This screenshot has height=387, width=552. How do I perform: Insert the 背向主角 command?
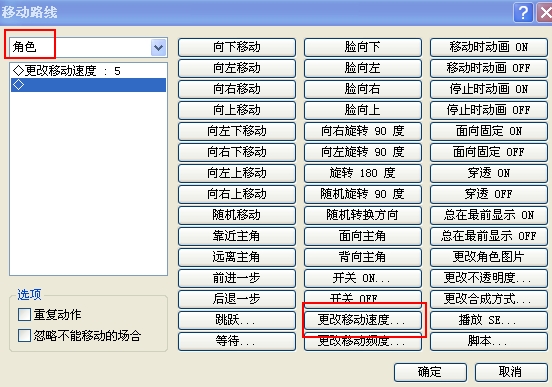pyautogui.click(x=363, y=257)
